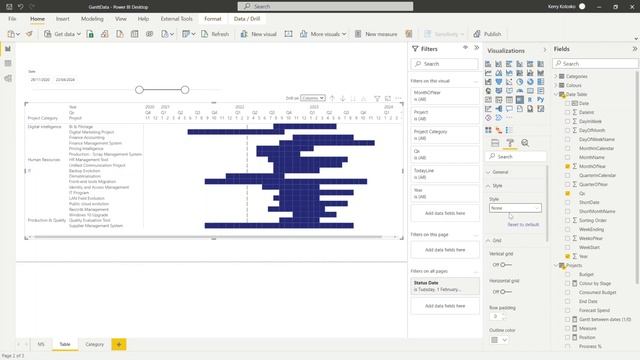Viewport: 640px width, 360px height.
Task: Open the Style dropdown set to None
Action: pos(515,208)
